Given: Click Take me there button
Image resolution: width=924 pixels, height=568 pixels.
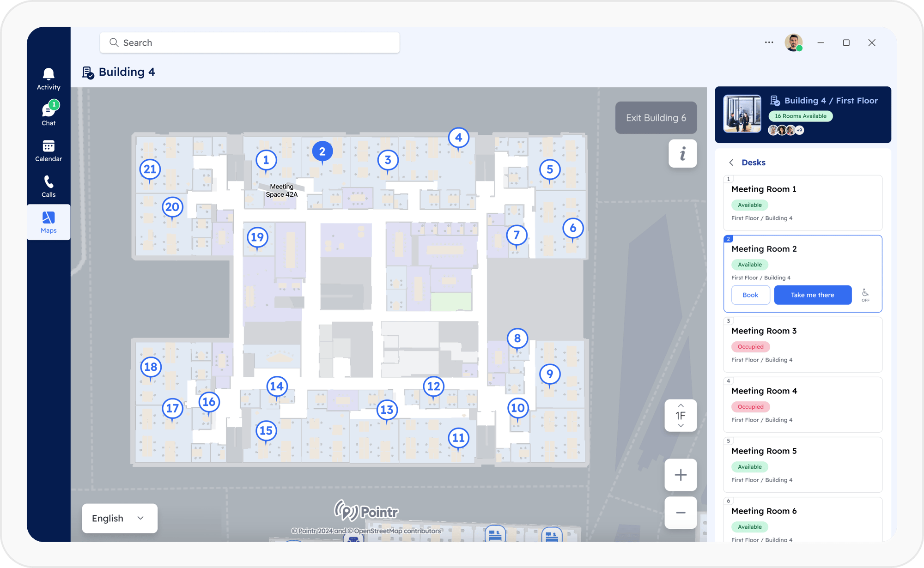Looking at the screenshot, I should pyautogui.click(x=812, y=295).
